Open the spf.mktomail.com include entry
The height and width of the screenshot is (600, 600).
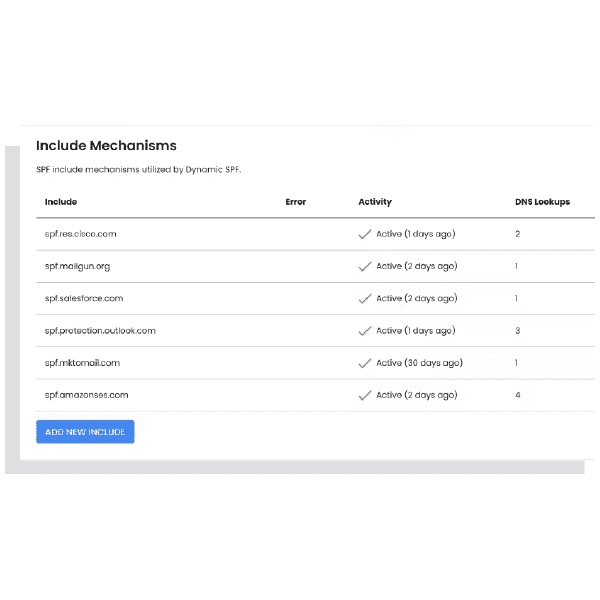(x=82, y=363)
